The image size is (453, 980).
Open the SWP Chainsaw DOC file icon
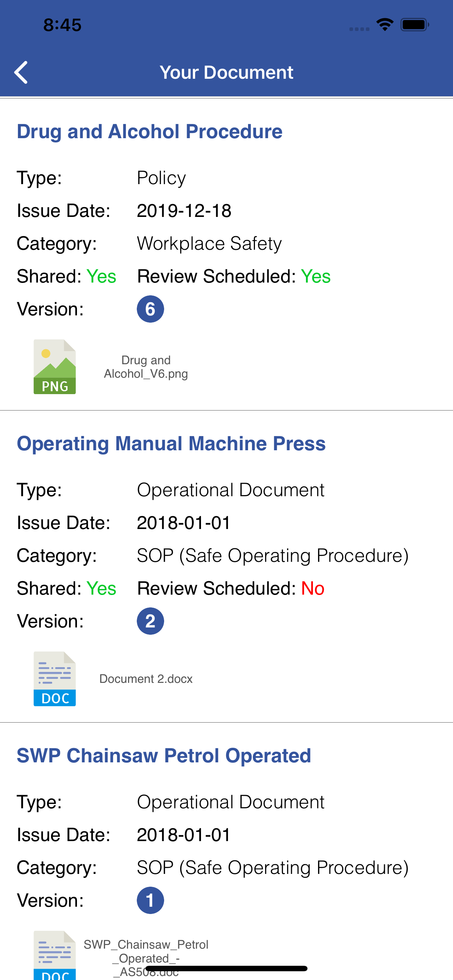click(x=54, y=955)
